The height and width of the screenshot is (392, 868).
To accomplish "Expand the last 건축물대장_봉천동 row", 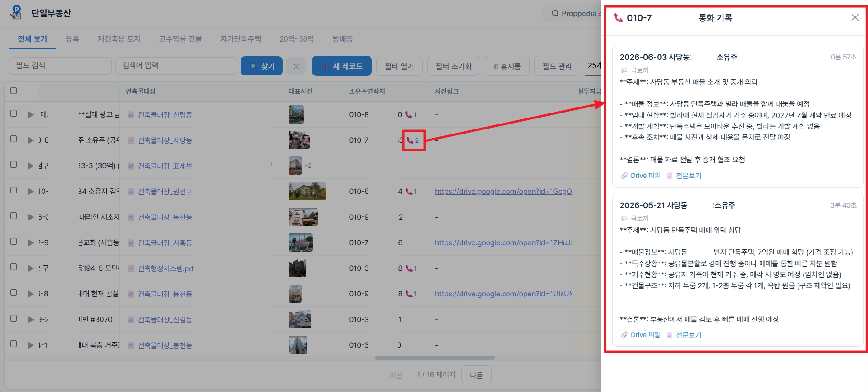I will point(31,345).
